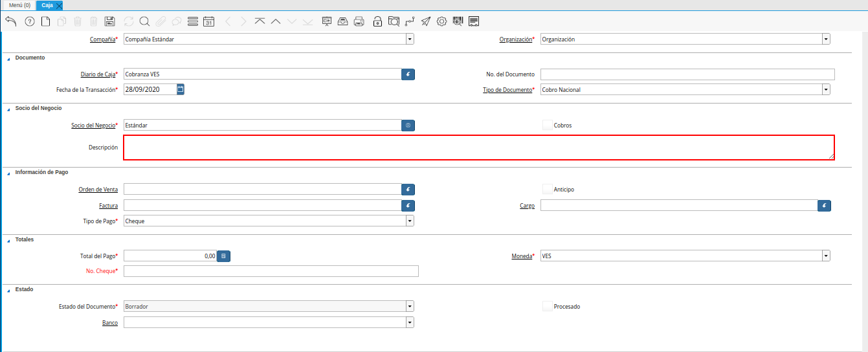Print using the printer toolbar icon
Screen dimensions: 868x352
click(359, 21)
